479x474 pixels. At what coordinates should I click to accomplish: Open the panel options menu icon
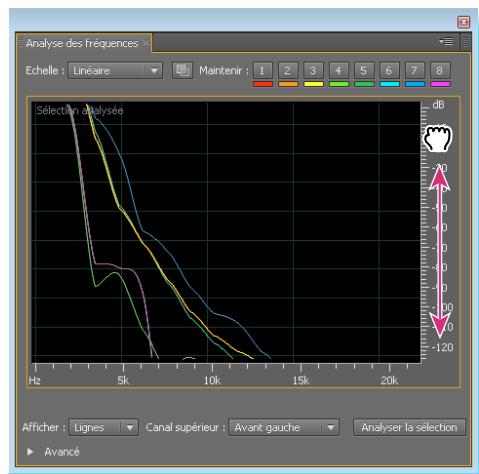[446, 42]
